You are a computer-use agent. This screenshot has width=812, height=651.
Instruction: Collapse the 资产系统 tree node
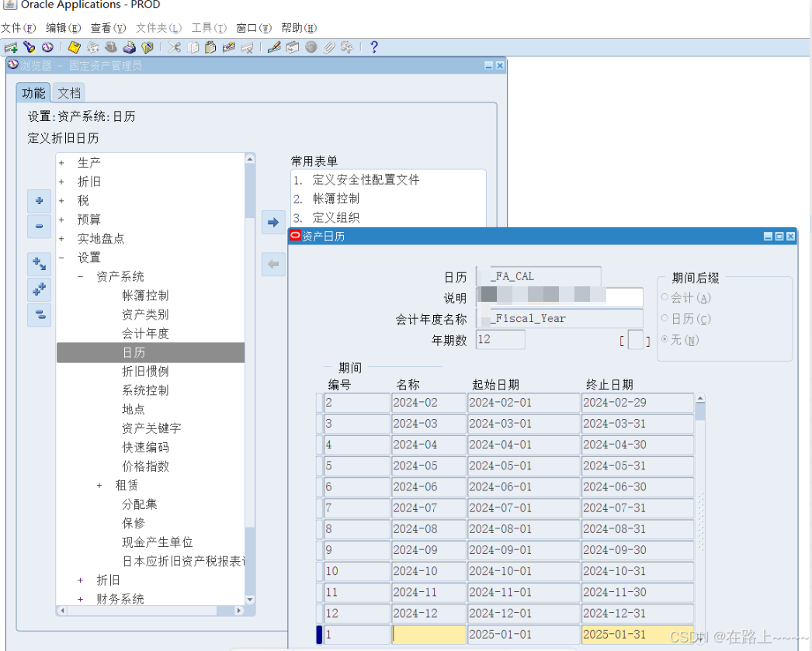(80, 277)
